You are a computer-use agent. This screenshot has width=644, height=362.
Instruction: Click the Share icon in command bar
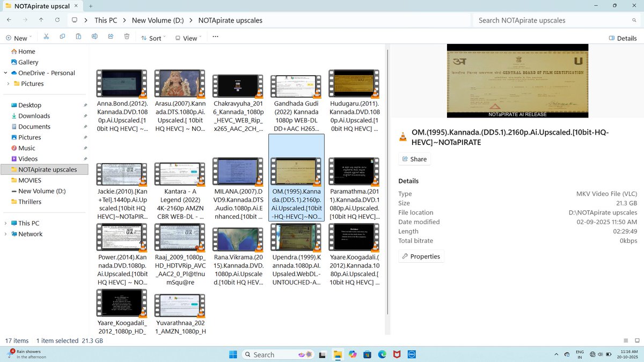[111, 37]
